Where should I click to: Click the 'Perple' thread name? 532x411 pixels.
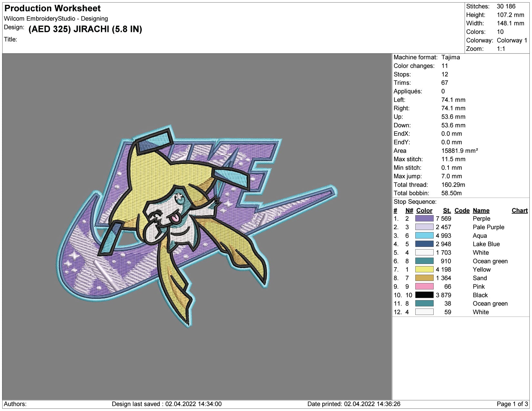[481, 219]
